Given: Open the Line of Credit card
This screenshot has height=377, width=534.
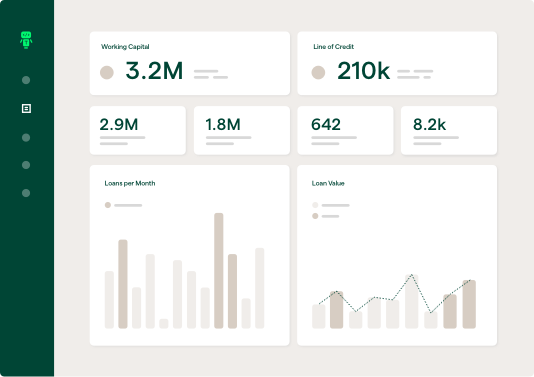Looking at the screenshot, I should coord(397,63).
